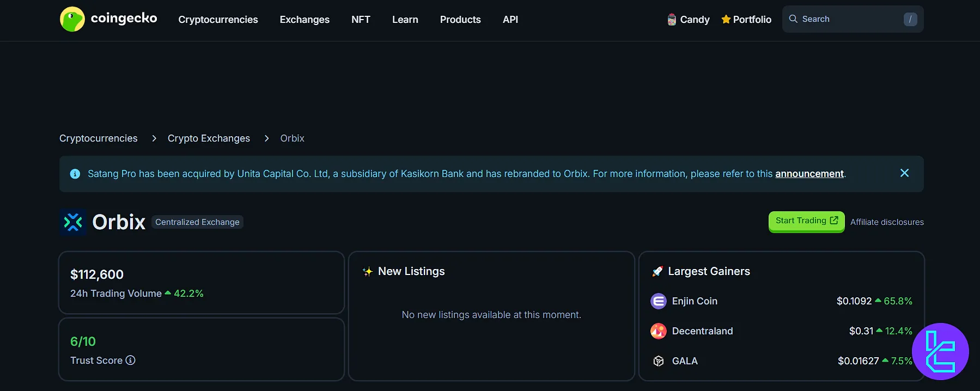Go to Cryptocurrencies breadcrumb
980x391 pixels.
[99, 138]
